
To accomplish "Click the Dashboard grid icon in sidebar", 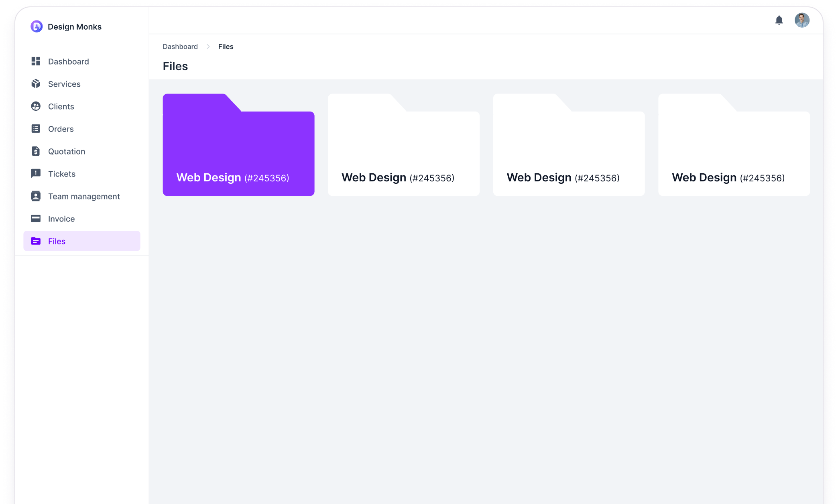I will pyautogui.click(x=36, y=61).
